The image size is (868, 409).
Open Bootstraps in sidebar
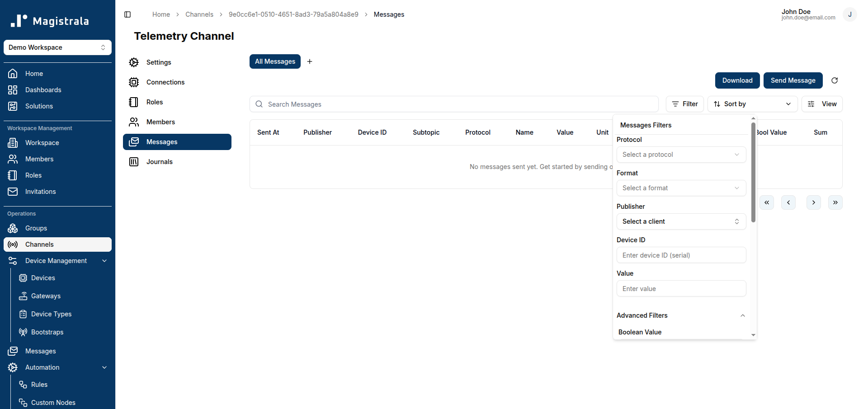[63, 332]
